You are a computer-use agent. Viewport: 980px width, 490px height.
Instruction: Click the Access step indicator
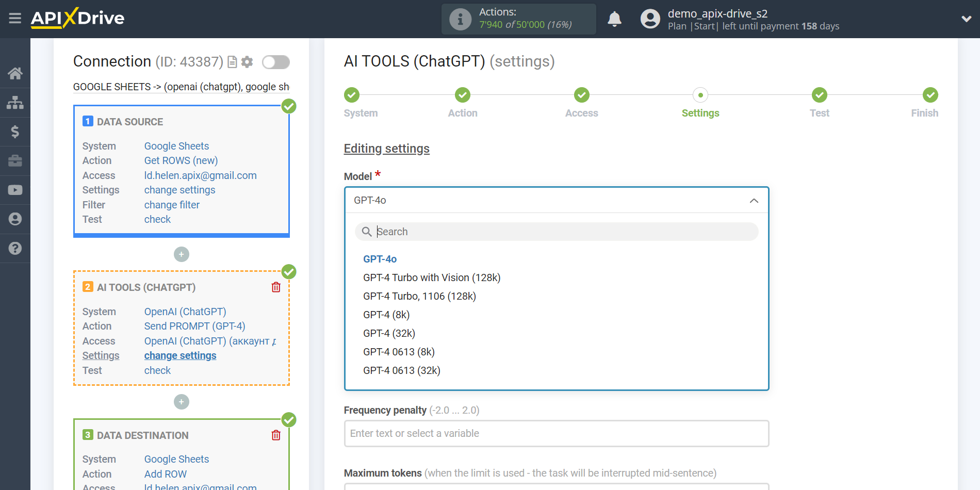pos(582,95)
